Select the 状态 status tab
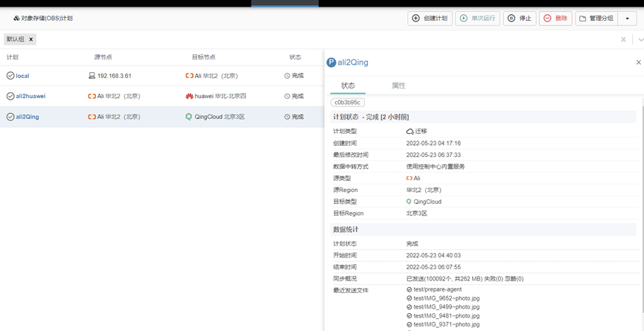 348,86
